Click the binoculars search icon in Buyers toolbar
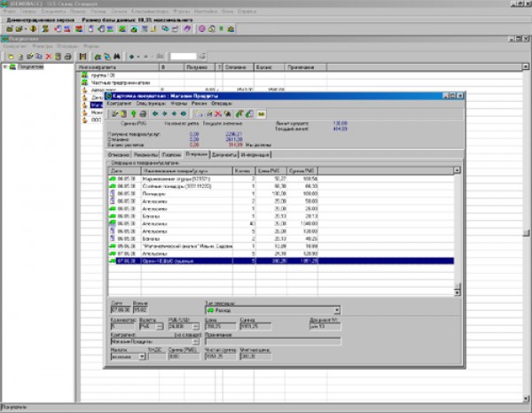Image resolution: width=532 pixels, height=413 pixels. pyautogui.click(x=117, y=57)
